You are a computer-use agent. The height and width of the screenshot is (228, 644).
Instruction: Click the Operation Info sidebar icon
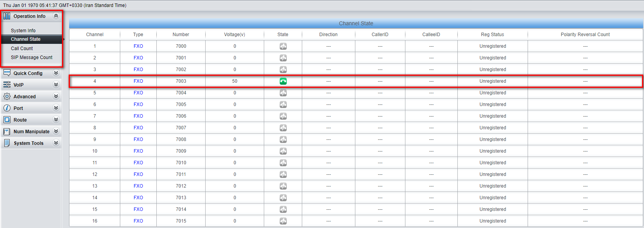click(x=7, y=16)
